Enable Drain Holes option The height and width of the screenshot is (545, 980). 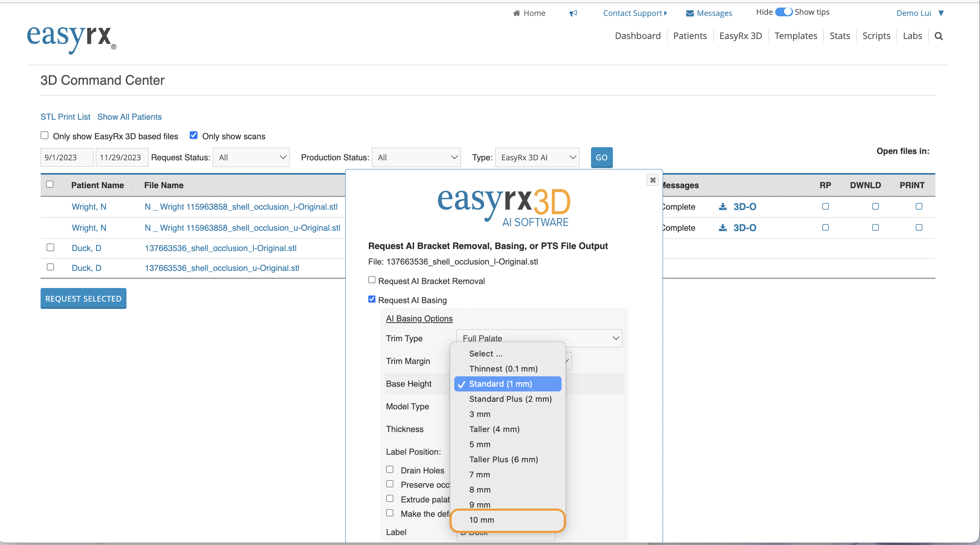(x=390, y=469)
